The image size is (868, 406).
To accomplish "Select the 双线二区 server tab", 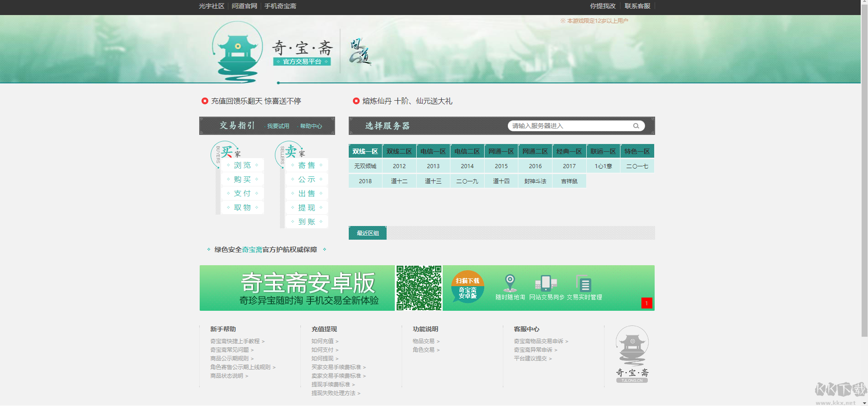I will click(x=399, y=151).
